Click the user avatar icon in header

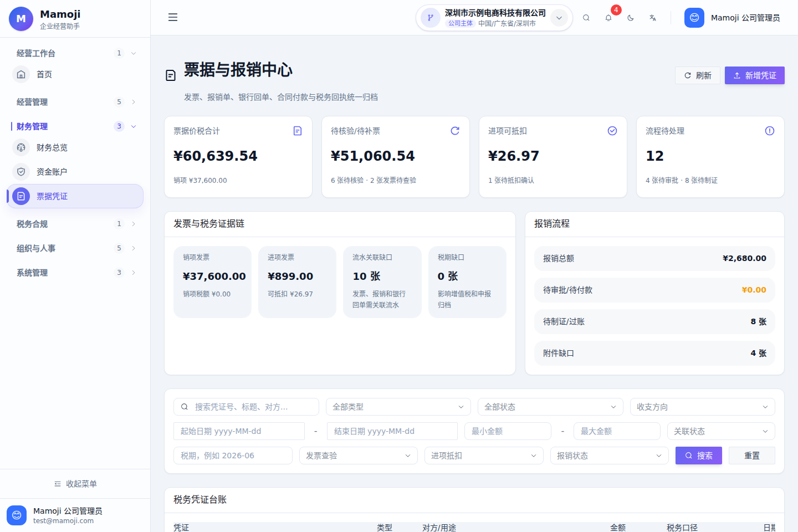(x=694, y=18)
